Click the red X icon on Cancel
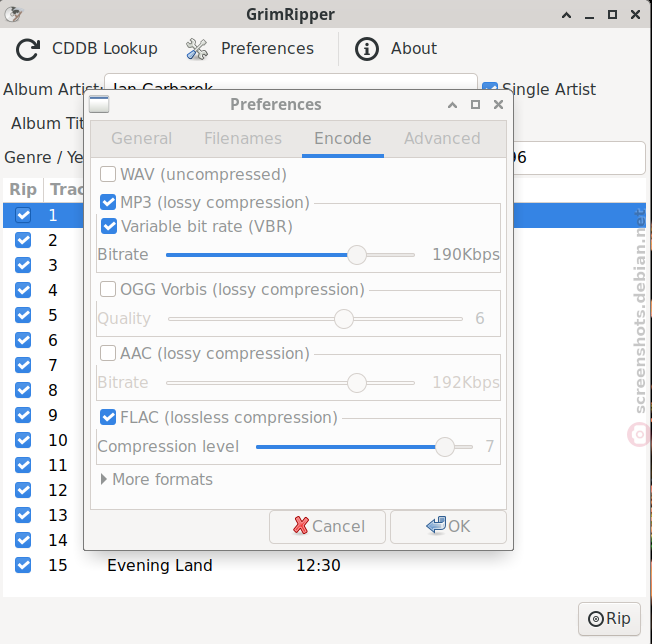 (x=301, y=525)
